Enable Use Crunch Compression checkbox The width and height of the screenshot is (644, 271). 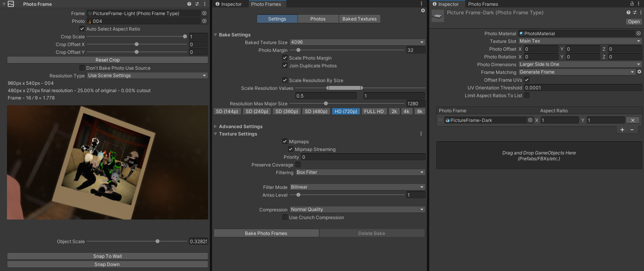pos(285,217)
